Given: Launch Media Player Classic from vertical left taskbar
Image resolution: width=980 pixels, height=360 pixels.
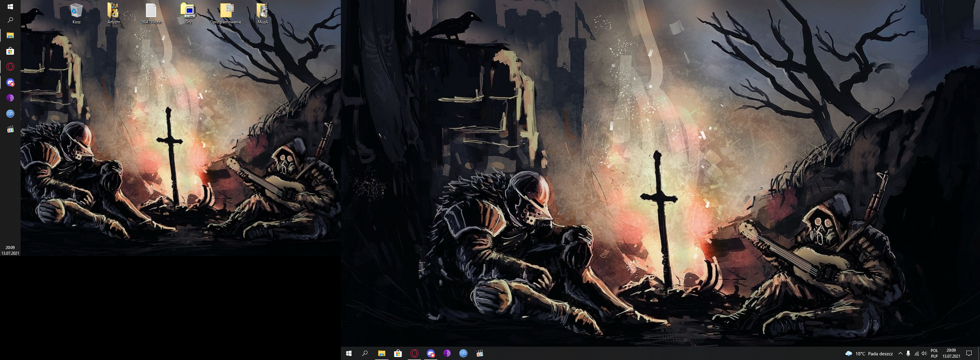Looking at the screenshot, I should point(10,129).
